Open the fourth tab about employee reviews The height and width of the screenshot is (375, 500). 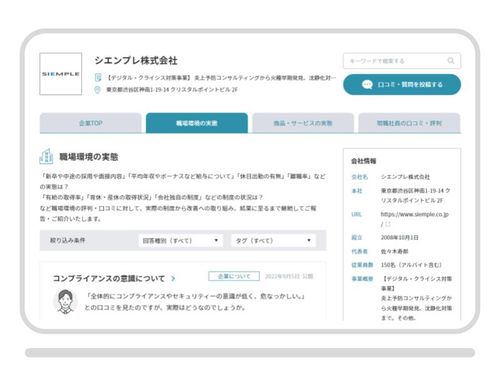[409, 123]
